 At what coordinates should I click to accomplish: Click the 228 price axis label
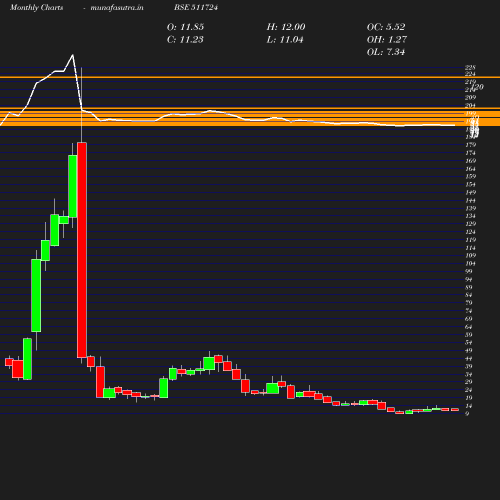470,67
